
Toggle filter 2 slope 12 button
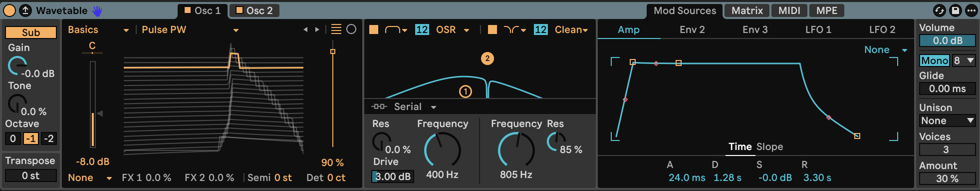pos(540,30)
